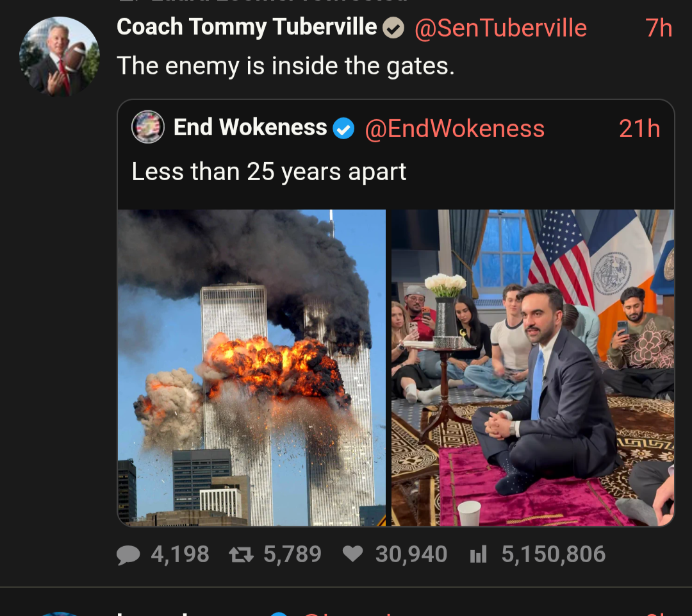Open the quoted post "Less than 25 years apart"
The width and height of the screenshot is (692, 616).
(268, 172)
